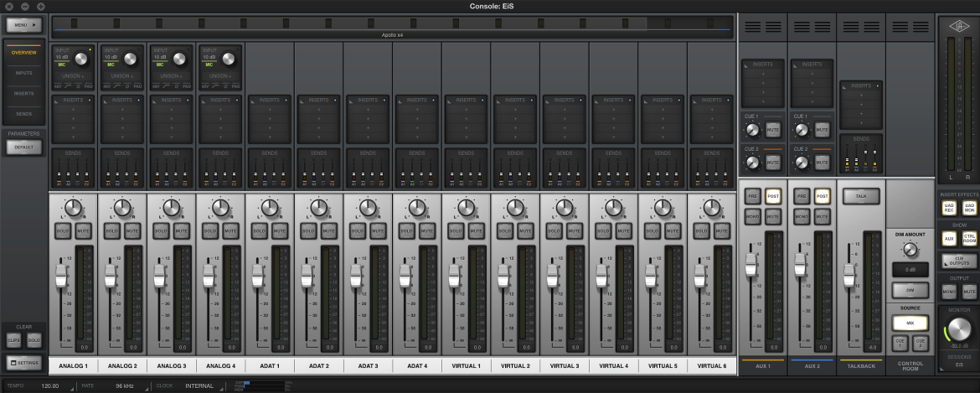Click the Analog 2 pan knob
The height and width of the screenshot is (393, 980).
pos(122,208)
